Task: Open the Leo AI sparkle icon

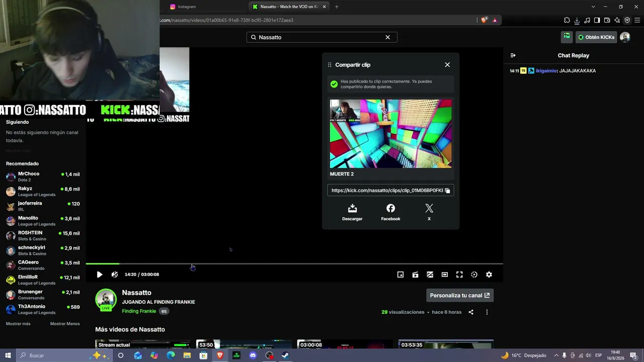Action: click(x=617, y=20)
